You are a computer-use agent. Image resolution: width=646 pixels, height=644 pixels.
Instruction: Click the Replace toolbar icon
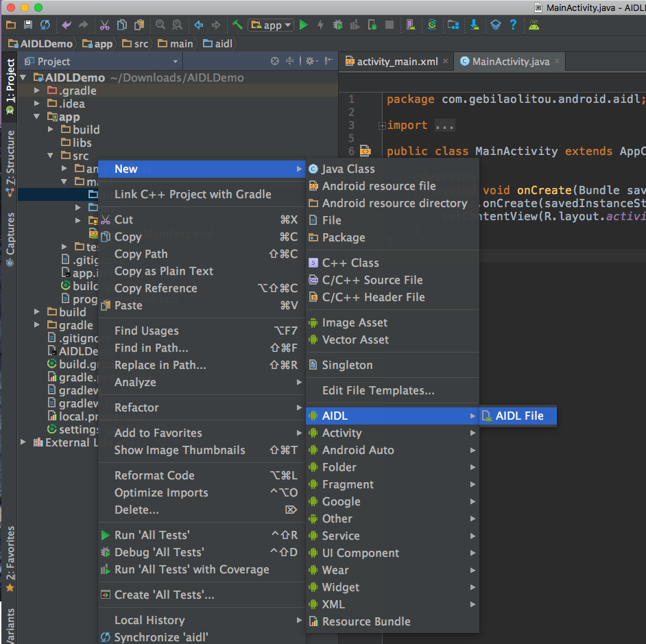click(177, 25)
